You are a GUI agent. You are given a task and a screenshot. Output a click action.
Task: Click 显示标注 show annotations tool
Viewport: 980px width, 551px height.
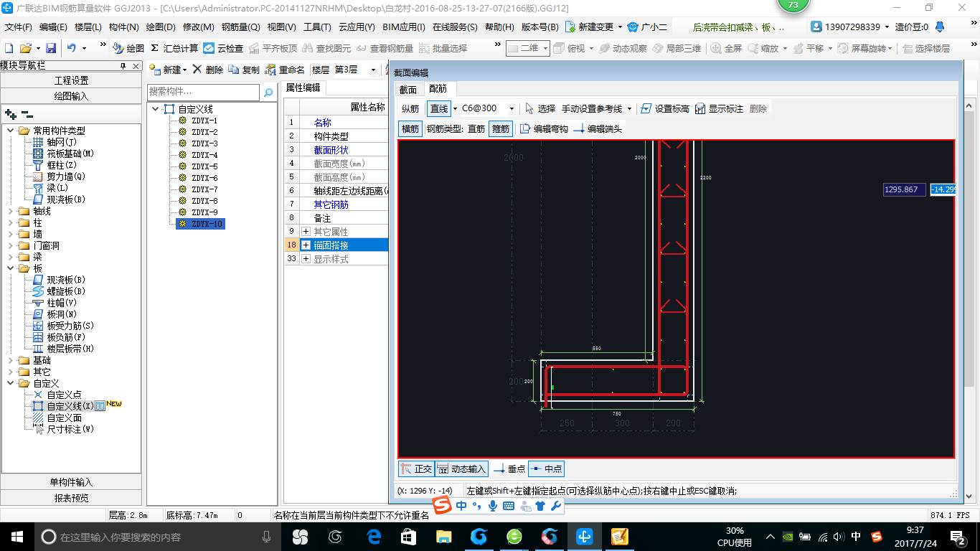click(719, 108)
